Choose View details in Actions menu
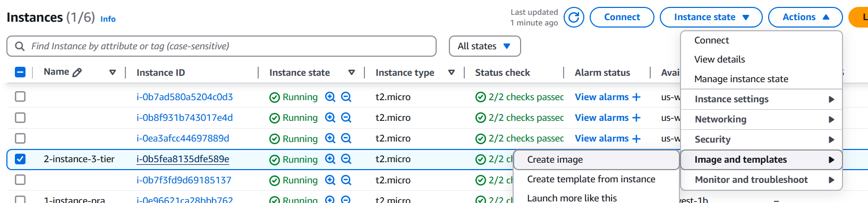This screenshot has width=868, height=203. click(762, 59)
